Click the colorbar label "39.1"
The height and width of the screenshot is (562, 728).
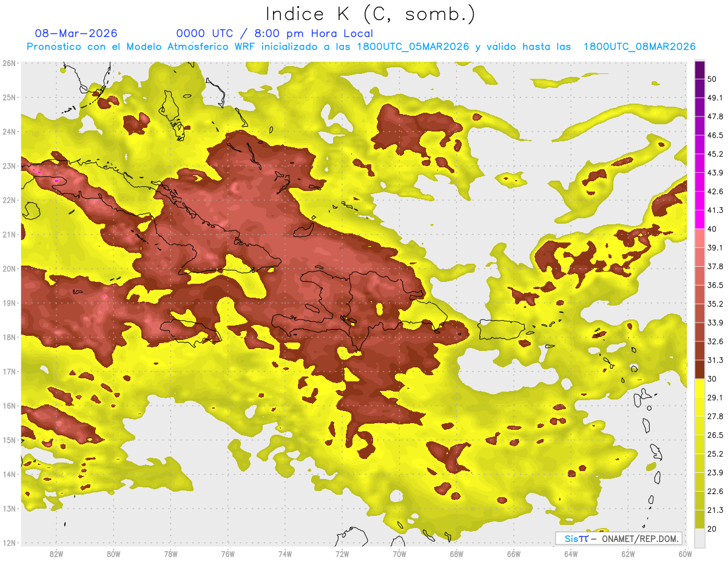(715, 247)
